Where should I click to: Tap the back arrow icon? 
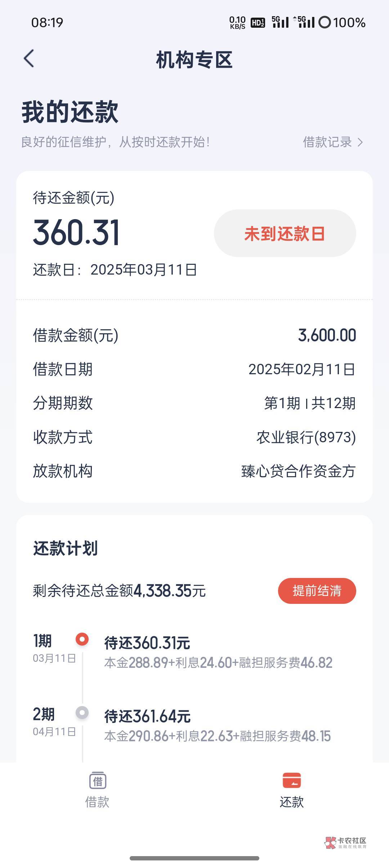[x=29, y=59]
